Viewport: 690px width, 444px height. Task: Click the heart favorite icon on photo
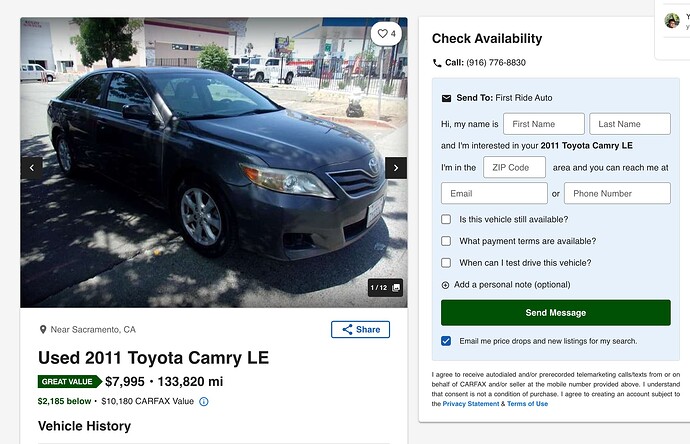(381, 34)
